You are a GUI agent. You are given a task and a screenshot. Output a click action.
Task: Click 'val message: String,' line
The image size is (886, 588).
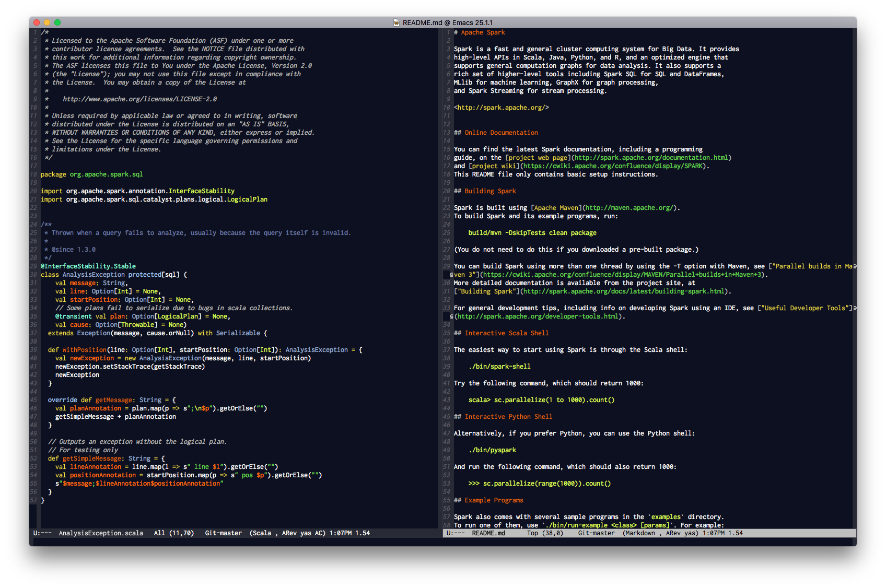[x=91, y=283]
